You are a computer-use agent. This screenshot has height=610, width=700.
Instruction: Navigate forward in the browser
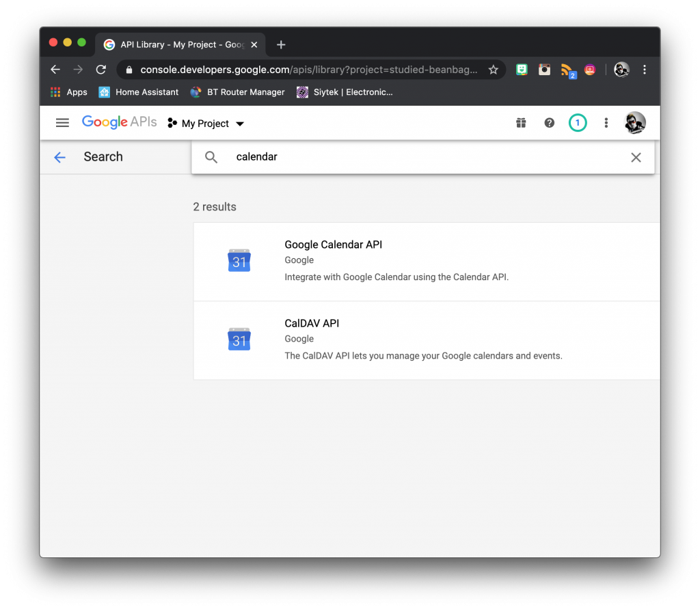pos(78,70)
